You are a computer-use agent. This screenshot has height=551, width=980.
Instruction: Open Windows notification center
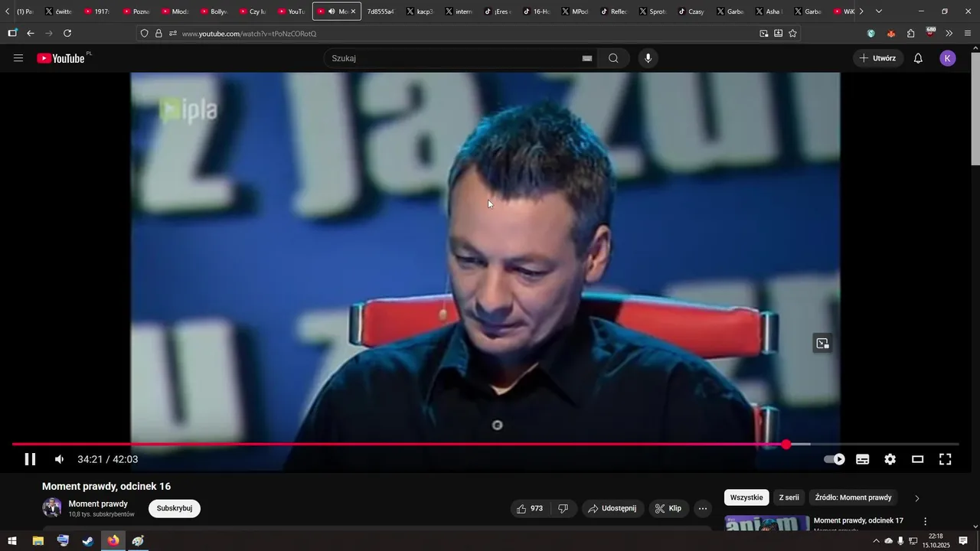click(963, 541)
